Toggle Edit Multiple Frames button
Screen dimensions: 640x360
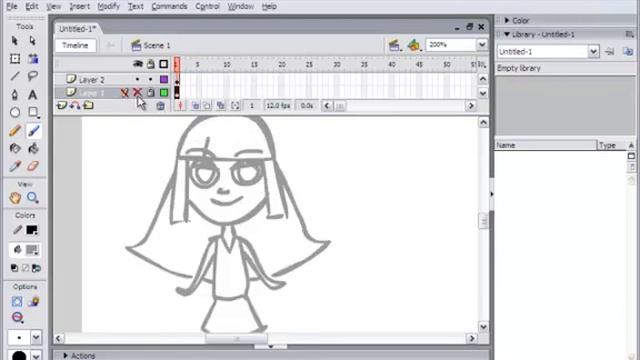pos(221,106)
